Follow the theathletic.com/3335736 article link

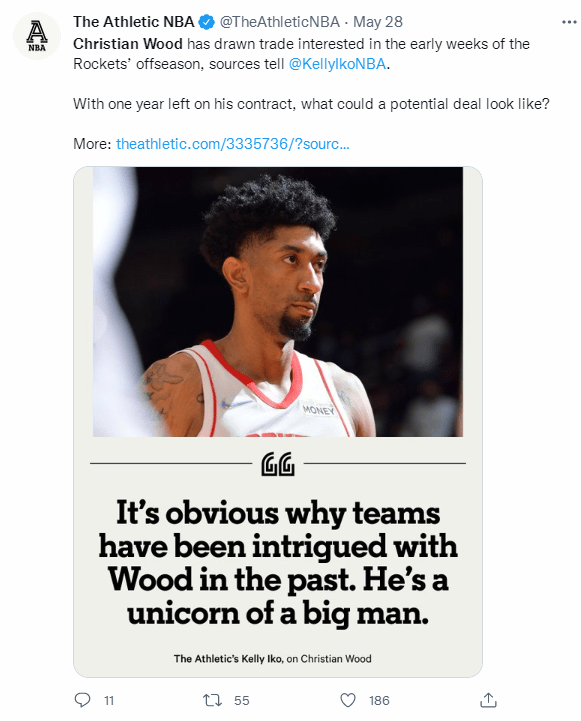pyautogui.click(x=233, y=144)
